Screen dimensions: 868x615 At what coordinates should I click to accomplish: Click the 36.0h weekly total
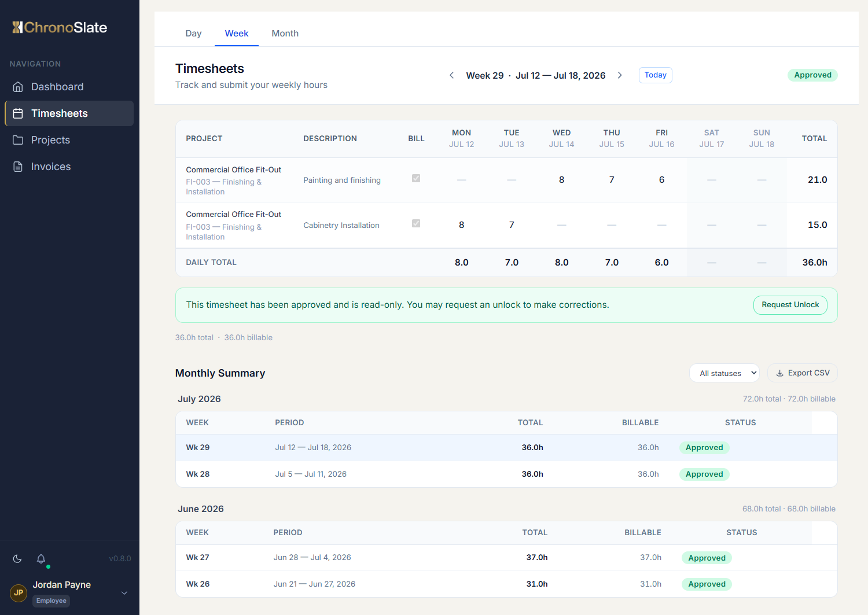tap(814, 263)
